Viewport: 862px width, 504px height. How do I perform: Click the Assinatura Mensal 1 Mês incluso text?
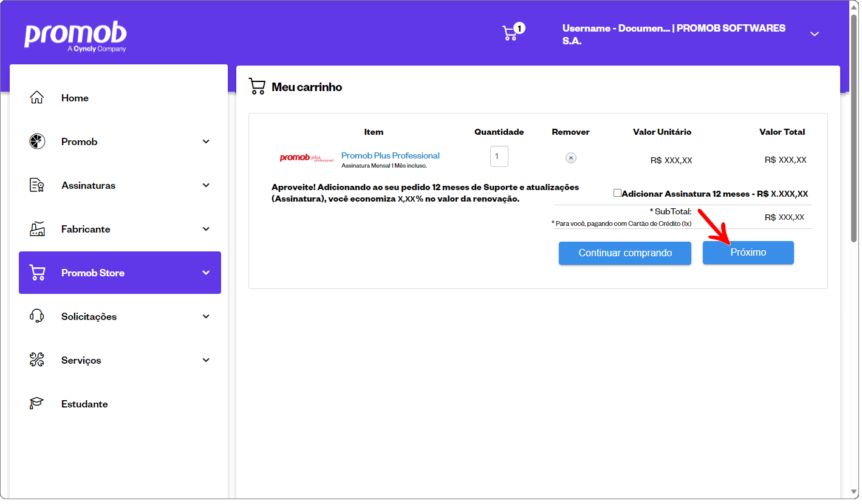point(384,166)
